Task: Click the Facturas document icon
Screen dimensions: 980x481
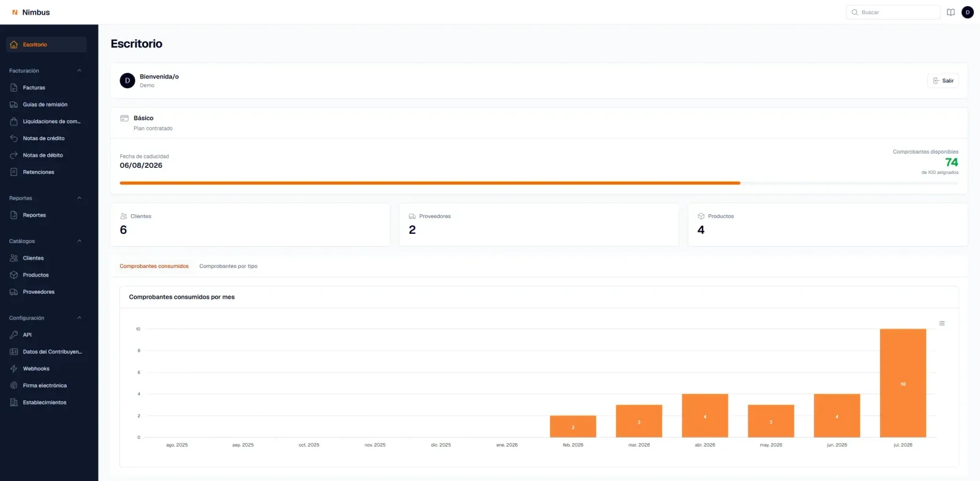Action: tap(14, 88)
